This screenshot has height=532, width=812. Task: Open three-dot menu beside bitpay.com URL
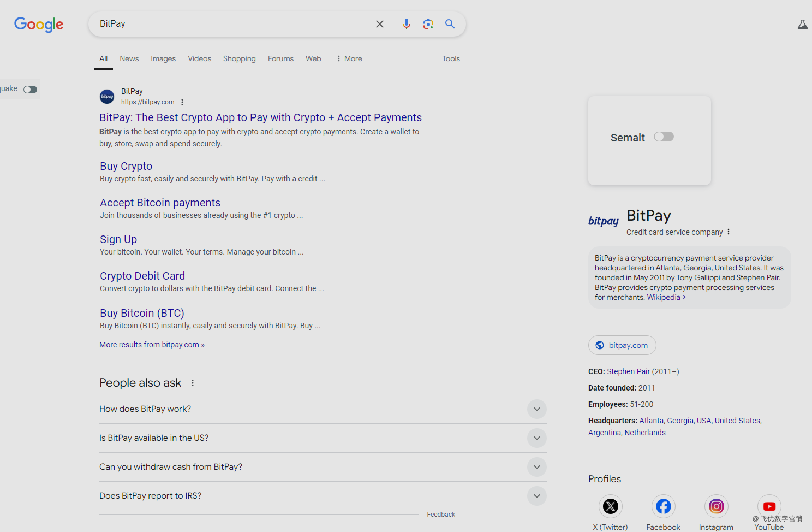tap(182, 102)
